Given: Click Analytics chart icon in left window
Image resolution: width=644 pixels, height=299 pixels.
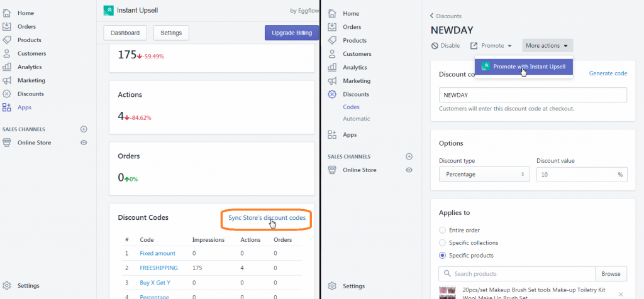Looking at the screenshot, I should (x=6, y=67).
